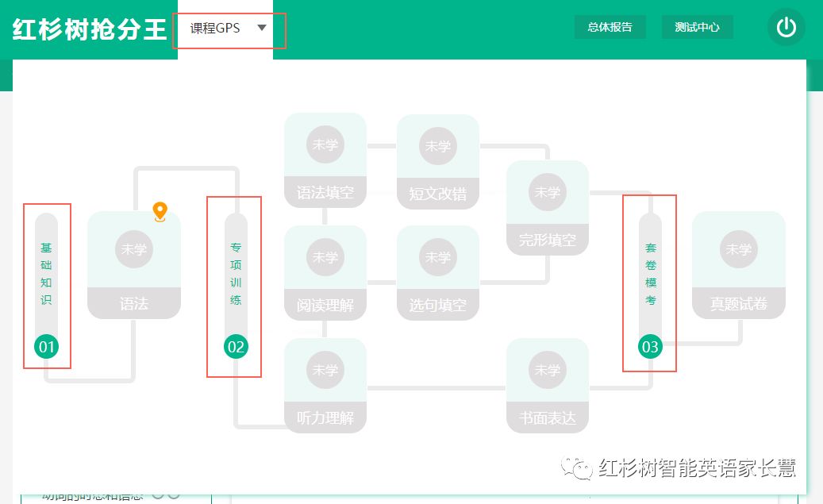
Task: Open the 真题试卷 card
Action: pos(739,265)
